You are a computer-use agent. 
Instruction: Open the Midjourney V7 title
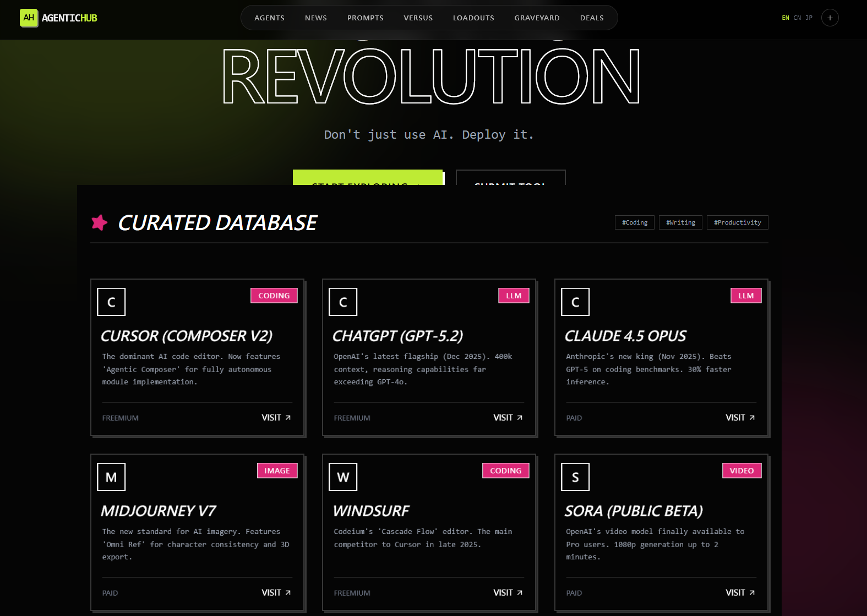[159, 511]
